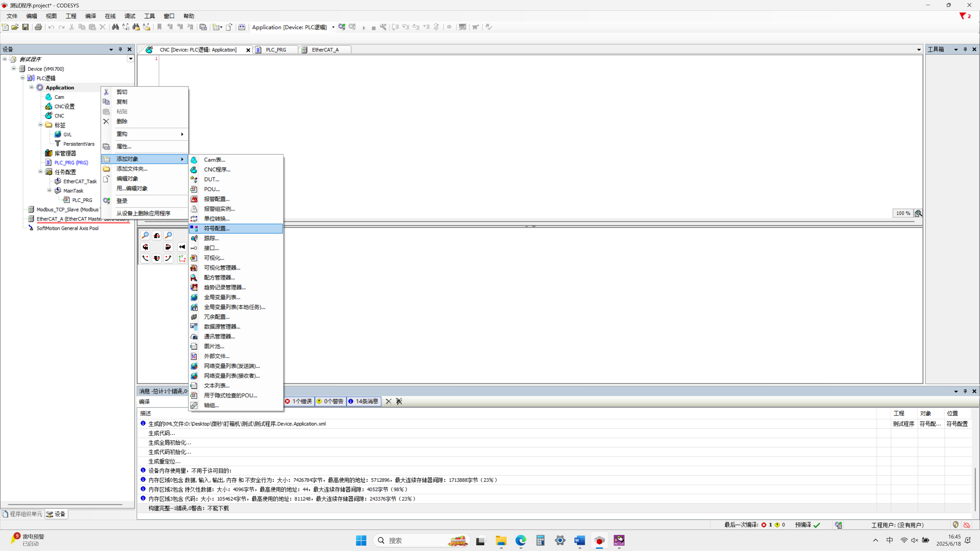Toggle the 14条消息 message filter

click(363, 401)
